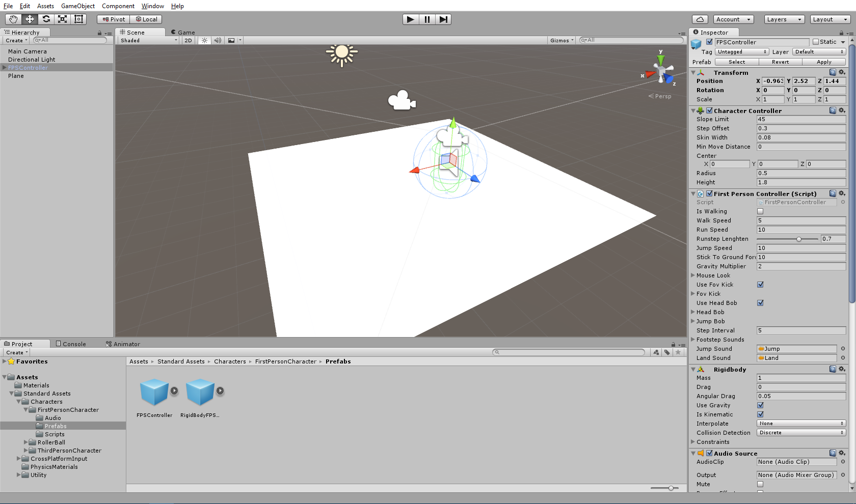The height and width of the screenshot is (504, 856).
Task: Open cloud services panel
Action: coord(700,19)
